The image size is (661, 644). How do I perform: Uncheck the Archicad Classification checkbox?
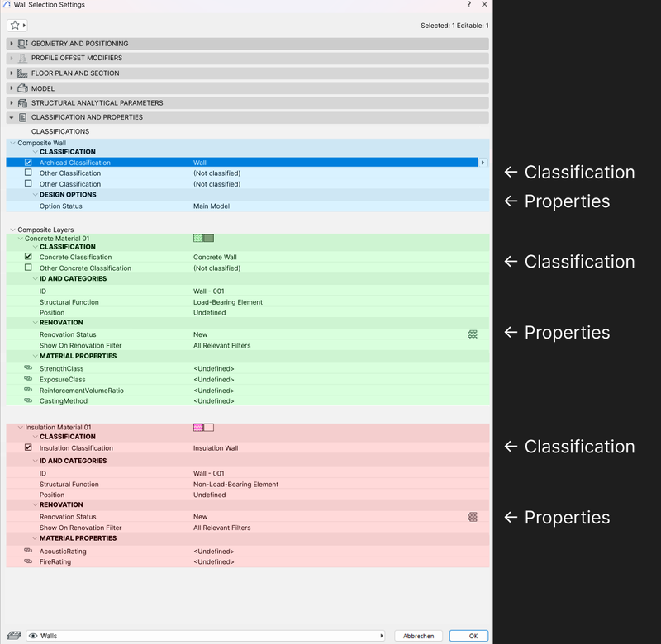28,163
